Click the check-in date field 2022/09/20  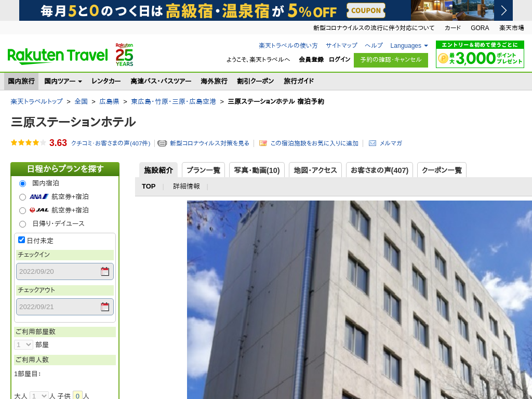pyautogui.click(x=65, y=271)
